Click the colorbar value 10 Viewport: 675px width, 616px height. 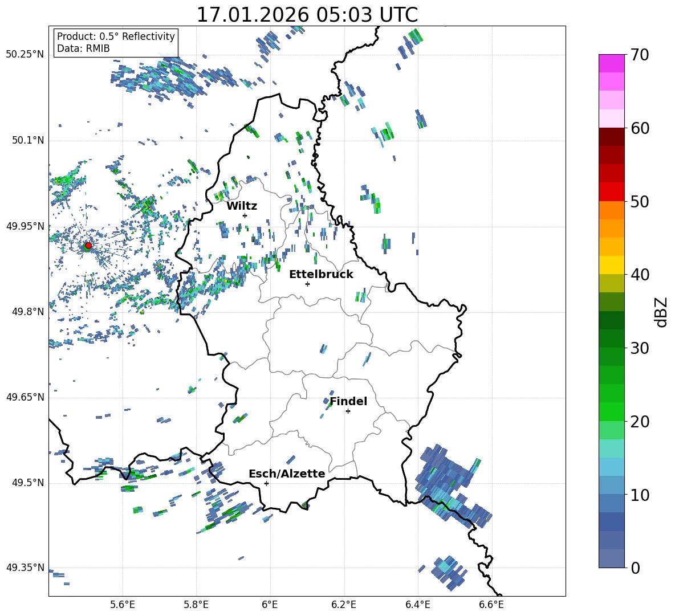click(x=640, y=495)
